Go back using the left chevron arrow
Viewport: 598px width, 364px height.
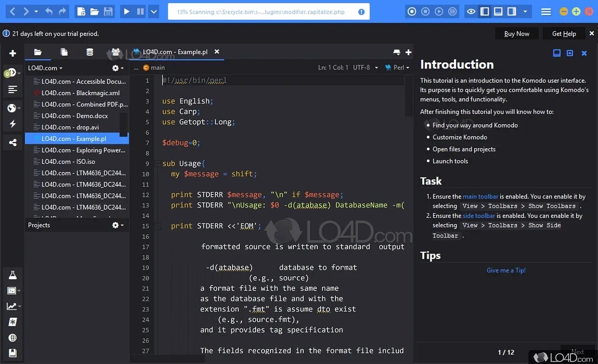click(13, 12)
